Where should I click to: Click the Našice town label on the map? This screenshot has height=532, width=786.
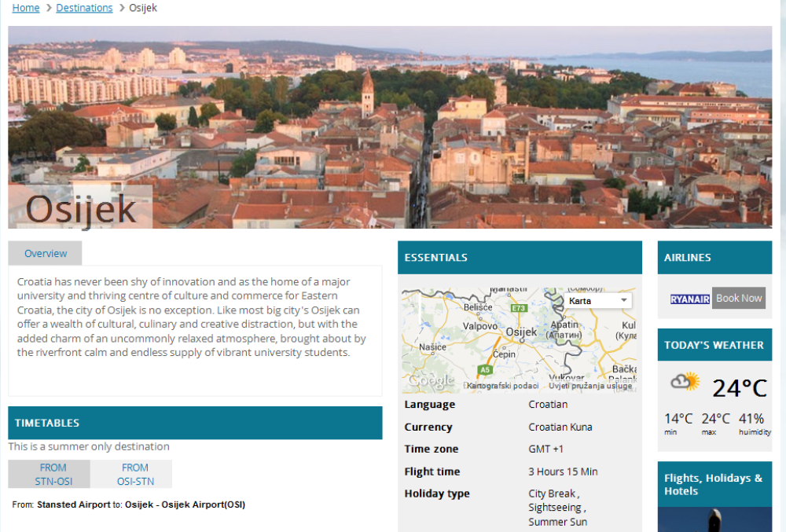(432, 347)
